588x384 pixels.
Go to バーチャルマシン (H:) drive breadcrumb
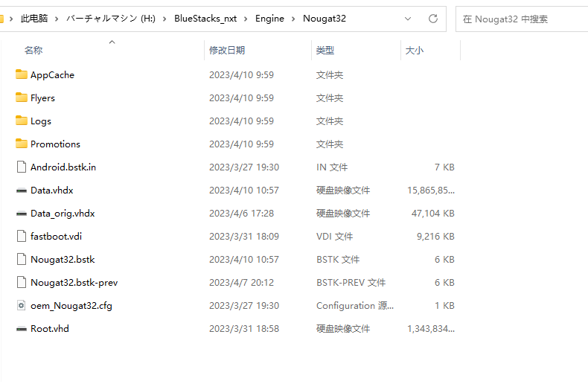[x=111, y=19]
